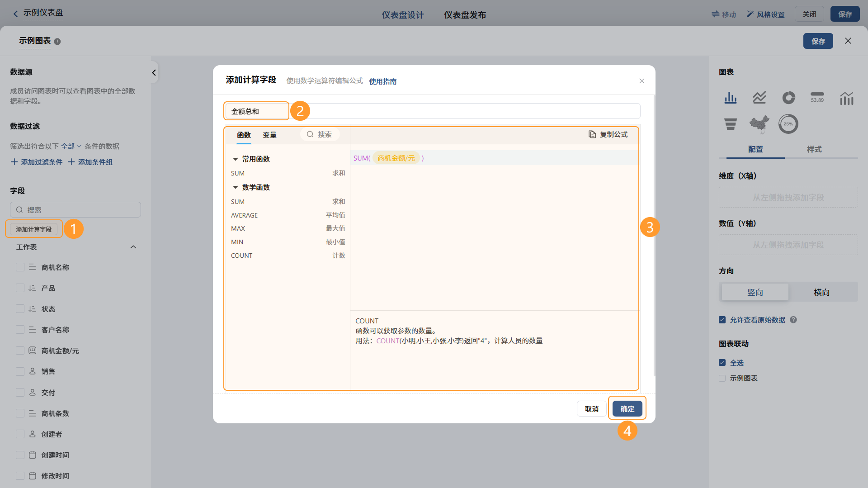This screenshot has width=868, height=488.
Task: Switch to 仪表盘发布 tab
Action: (x=465, y=15)
